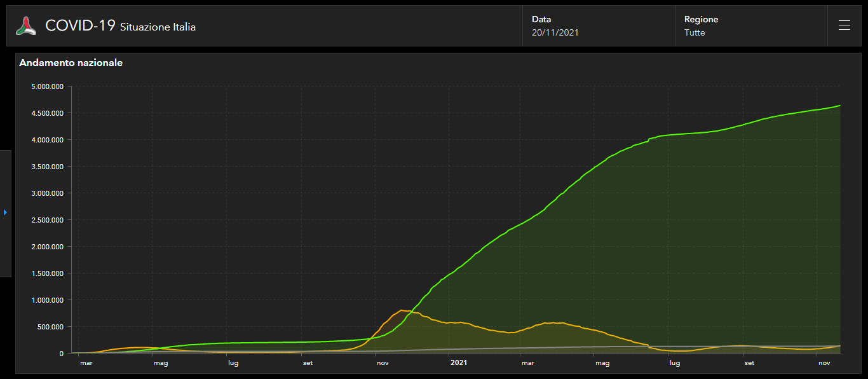Viewport: 868px width, 379px height.
Task: Click the leftmost mar label on axis
Action: (86, 363)
